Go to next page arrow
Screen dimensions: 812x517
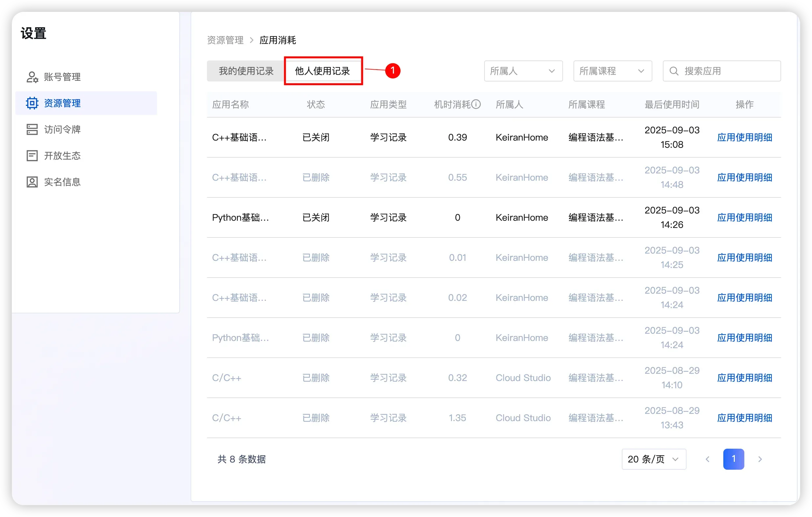[x=760, y=459]
